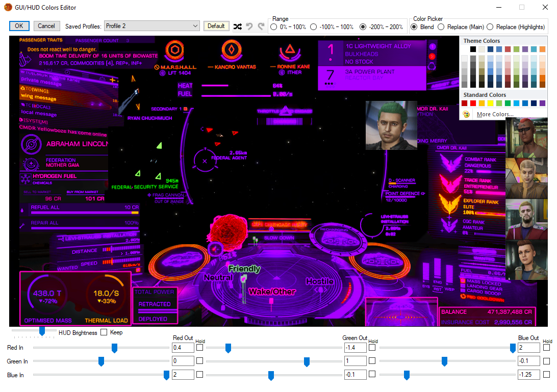
Task: Click the app icon in title bar
Action: [8, 7]
